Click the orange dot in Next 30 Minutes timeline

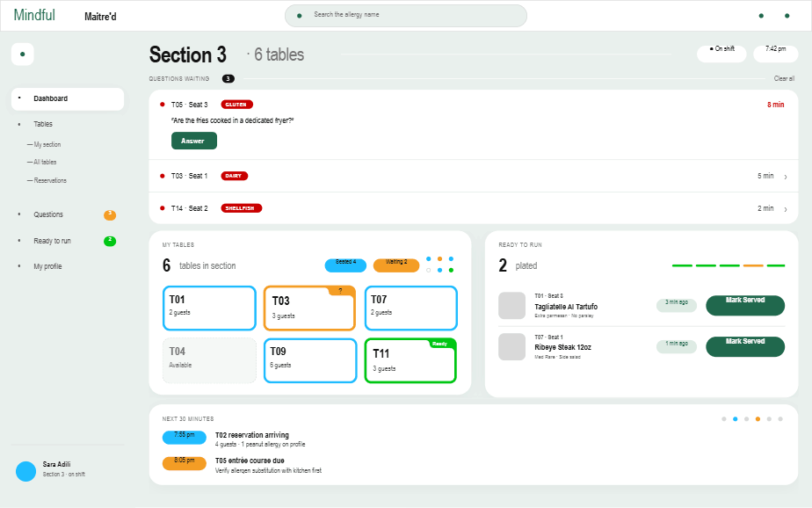pos(758,419)
